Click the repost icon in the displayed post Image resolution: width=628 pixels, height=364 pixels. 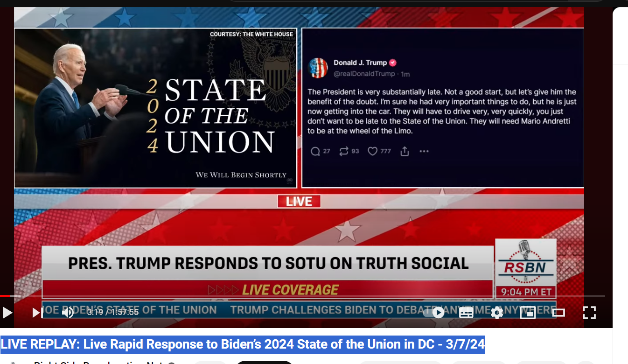[344, 151]
